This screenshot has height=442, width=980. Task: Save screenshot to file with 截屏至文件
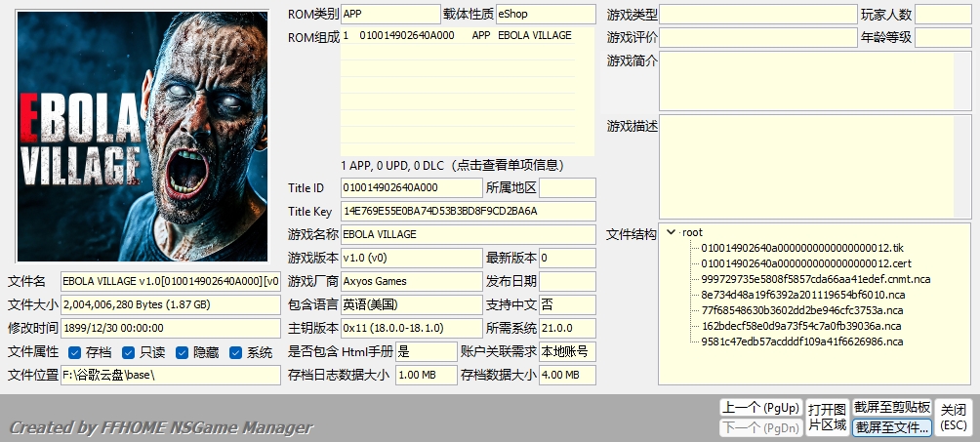tap(891, 427)
